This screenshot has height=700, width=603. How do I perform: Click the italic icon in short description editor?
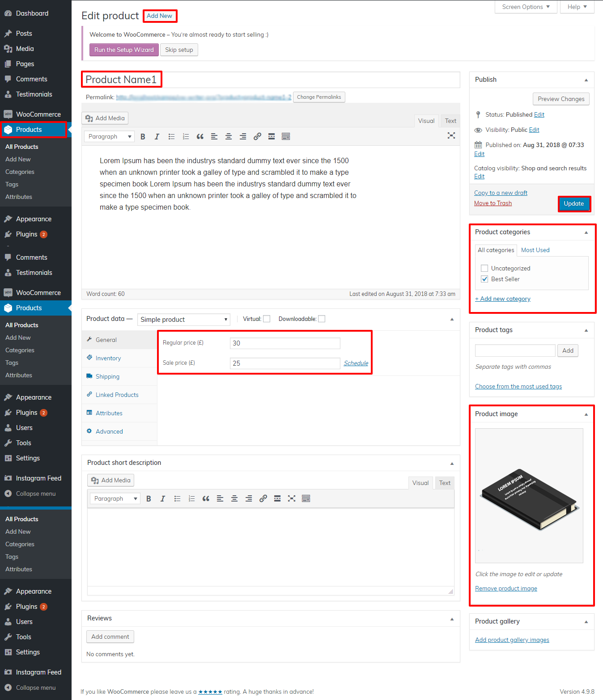click(x=163, y=499)
